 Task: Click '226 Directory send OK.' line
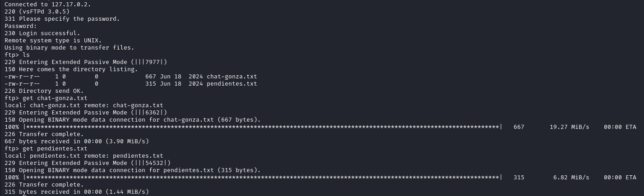(44, 91)
